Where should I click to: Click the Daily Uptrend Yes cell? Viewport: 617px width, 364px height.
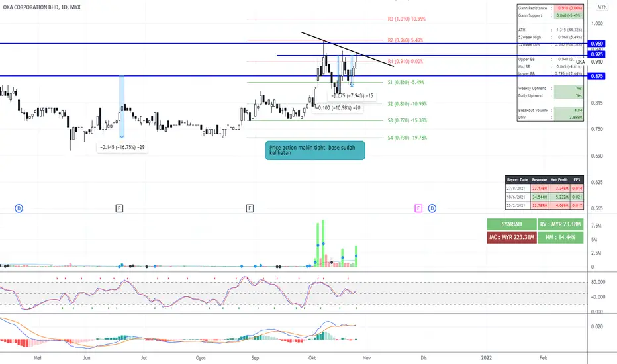568,95
